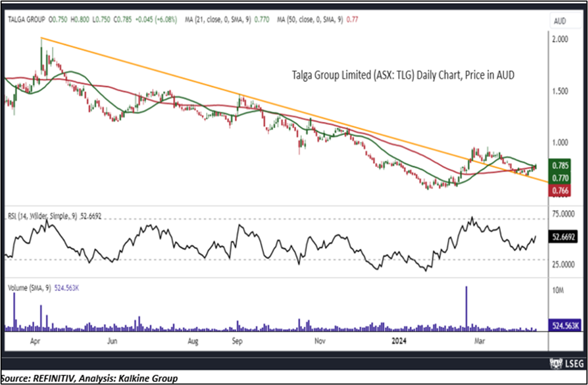This screenshot has height=385, width=588.
Task: Click the tallest volume bar near March
Action: (467, 308)
